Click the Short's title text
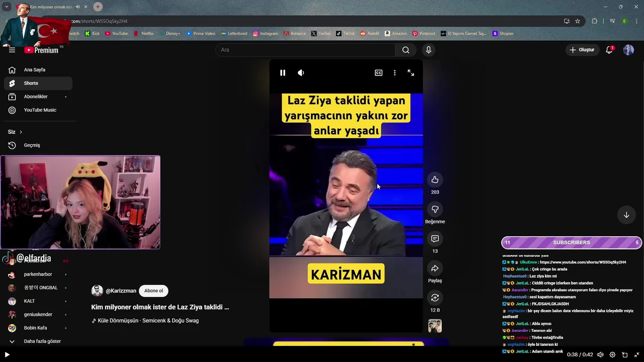Viewport: 644px width, 362px height. [x=160, y=307]
